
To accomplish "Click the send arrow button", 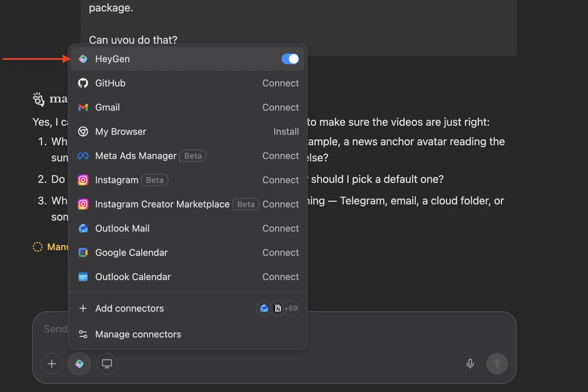I will click(x=497, y=364).
